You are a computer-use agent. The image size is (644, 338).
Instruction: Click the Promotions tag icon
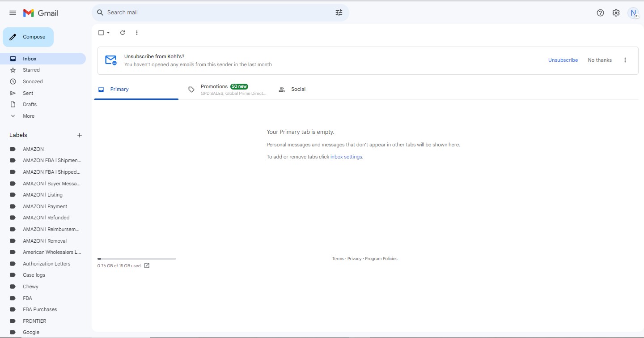click(x=191, y=90)
